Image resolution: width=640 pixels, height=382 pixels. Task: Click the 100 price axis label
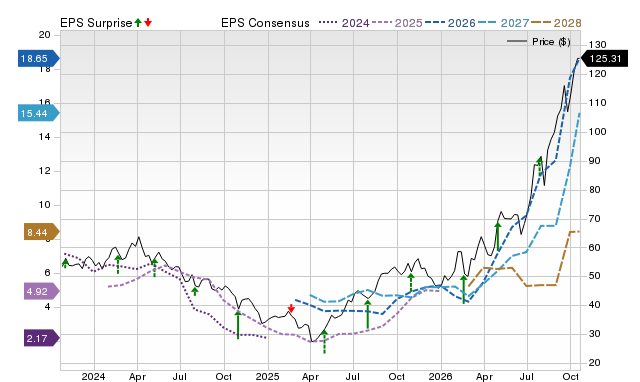[598, 132]
